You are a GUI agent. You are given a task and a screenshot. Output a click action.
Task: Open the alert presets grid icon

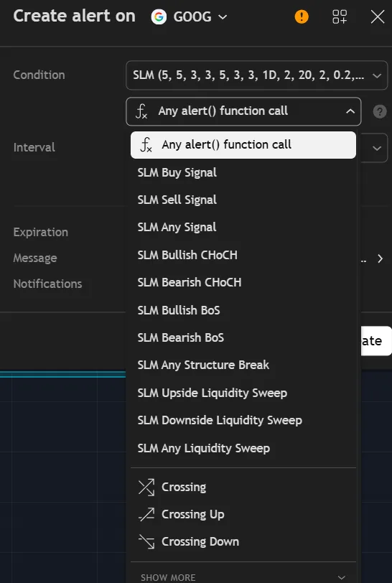pos(340,17)
